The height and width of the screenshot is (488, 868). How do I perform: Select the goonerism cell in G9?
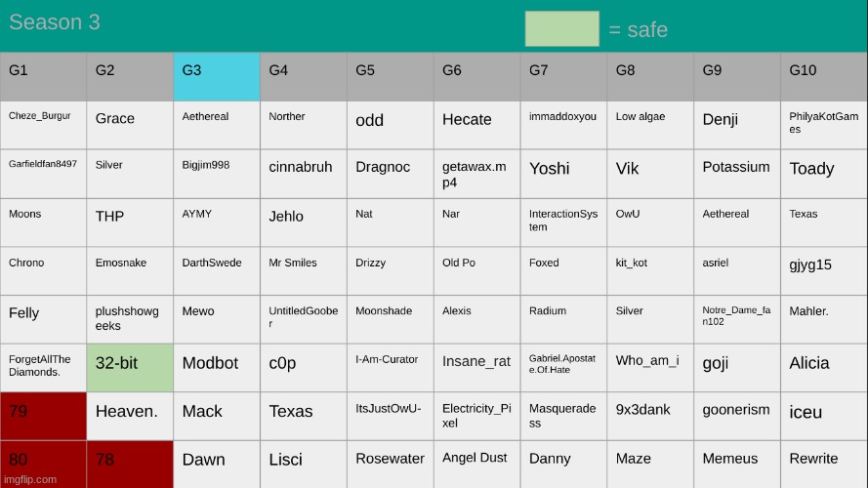click(737, 416)
